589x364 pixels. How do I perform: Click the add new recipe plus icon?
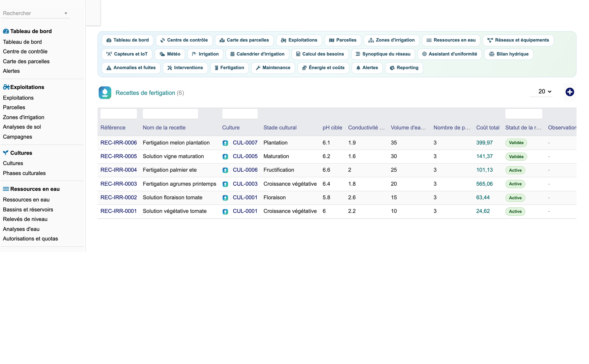click(x=570, y=92)
